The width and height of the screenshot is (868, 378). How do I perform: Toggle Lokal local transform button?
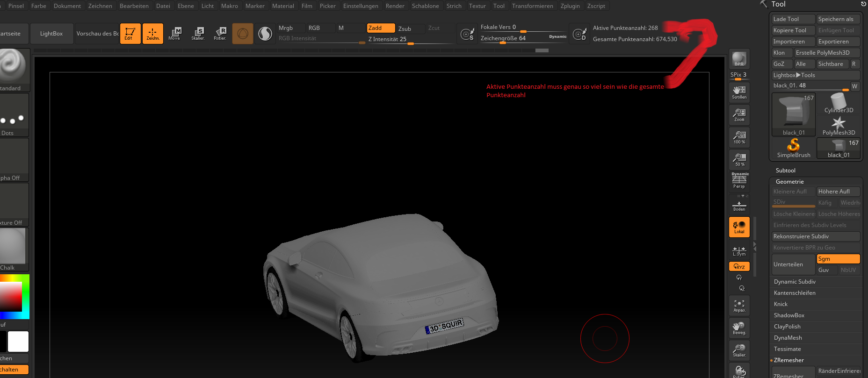(739, 227)
